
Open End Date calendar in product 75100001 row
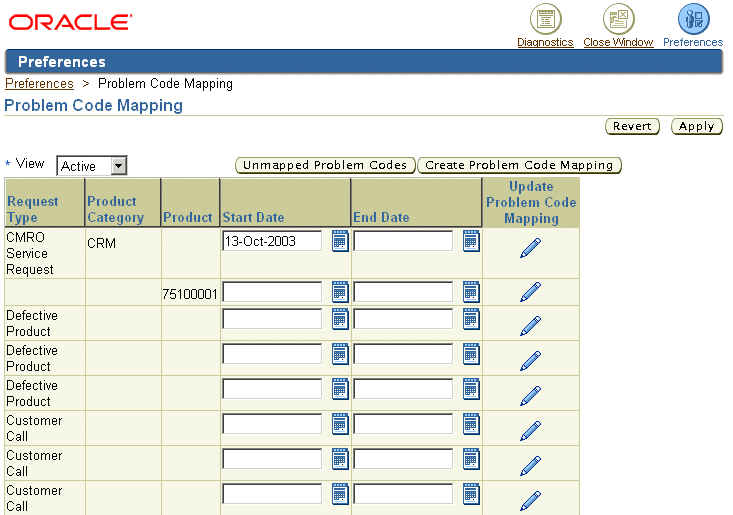click(x=471, y=292)
